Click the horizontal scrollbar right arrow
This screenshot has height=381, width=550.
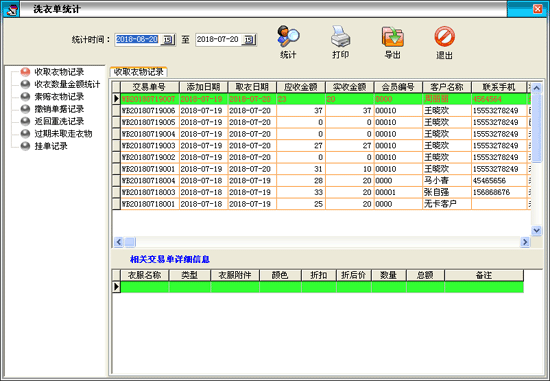[x=525, y=242]
